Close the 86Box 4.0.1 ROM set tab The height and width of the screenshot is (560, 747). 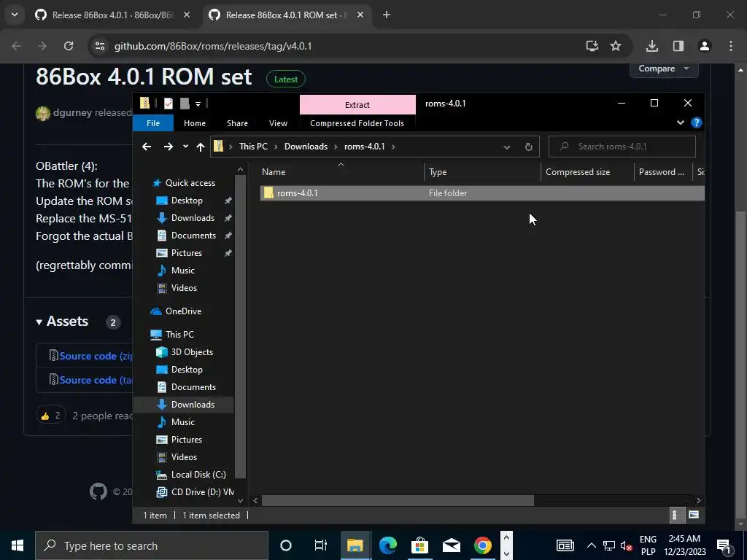tap(360, 15)
